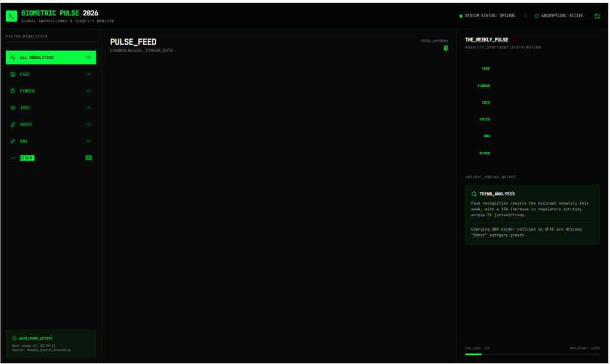Click the refresh icon in the top bar

(597, 16)
